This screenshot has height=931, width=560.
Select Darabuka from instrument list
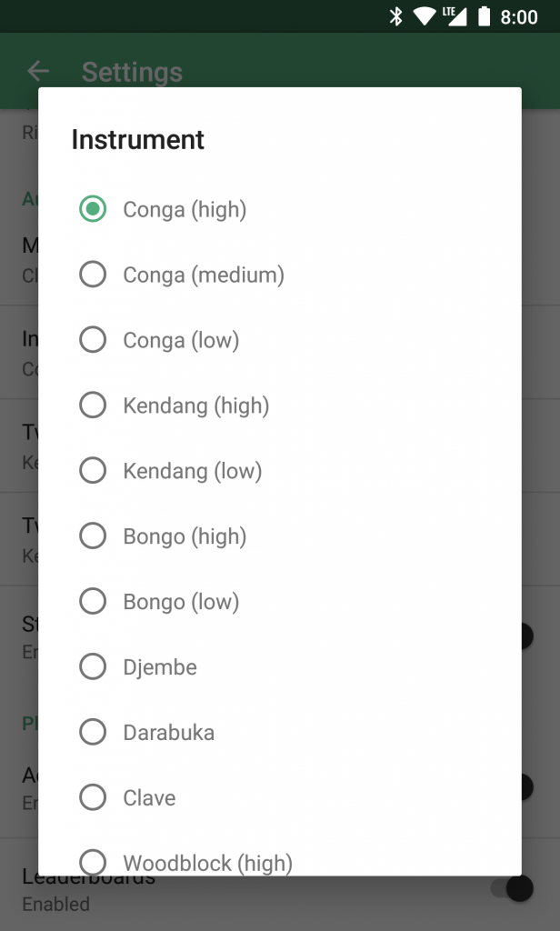point(93,733)
